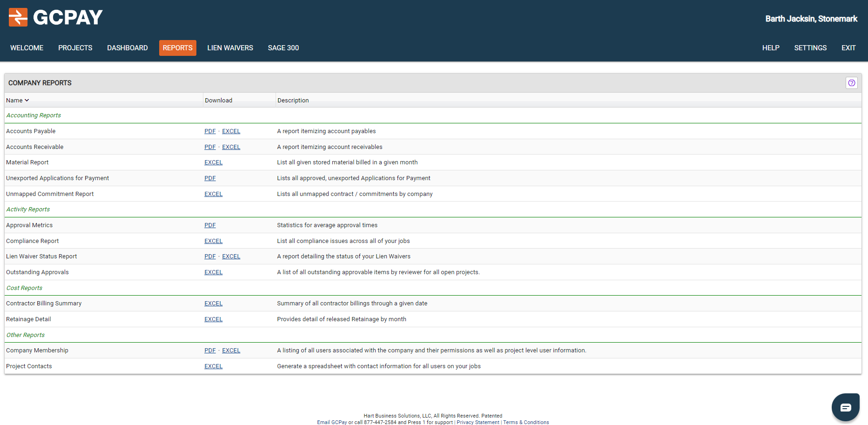
Task: Go to the Dashboard tab
Action: click(127, 48)
